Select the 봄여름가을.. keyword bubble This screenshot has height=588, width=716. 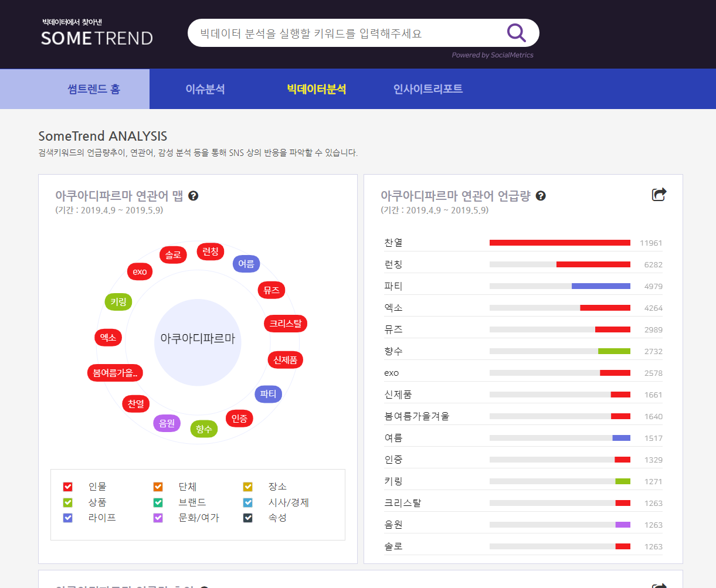[115, 373]
